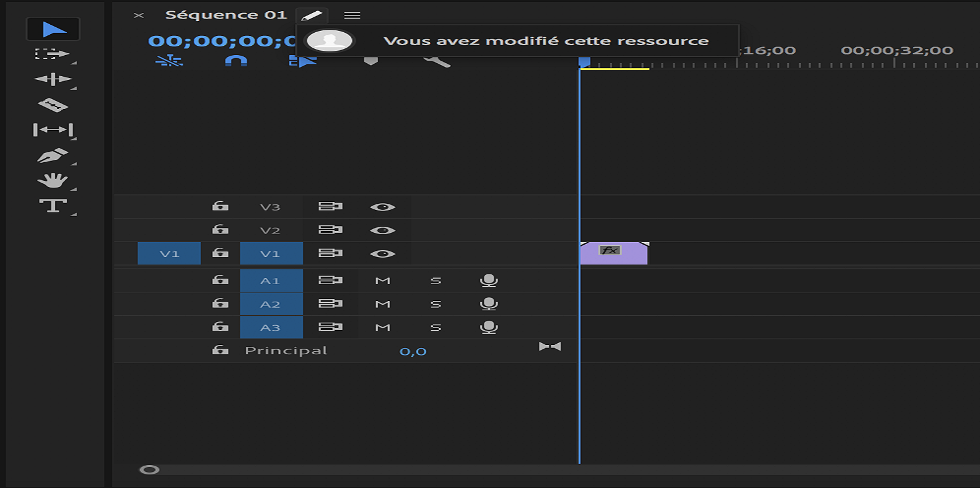Solo the A1 audio track
The height and width of the screenshot is (488, 980).
436,281
